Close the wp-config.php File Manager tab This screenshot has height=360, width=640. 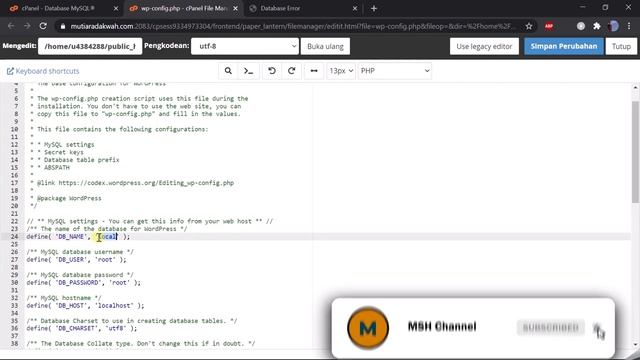pos(235,8)
